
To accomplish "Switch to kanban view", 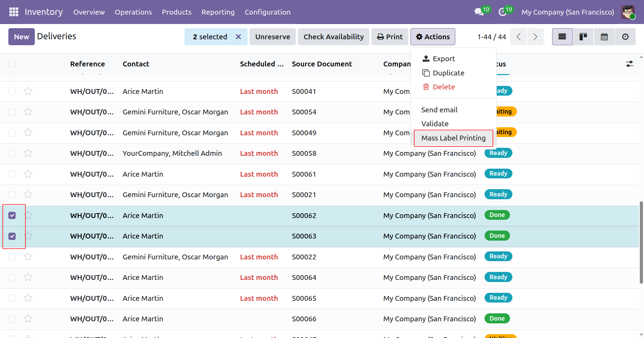I will [583, 37].
